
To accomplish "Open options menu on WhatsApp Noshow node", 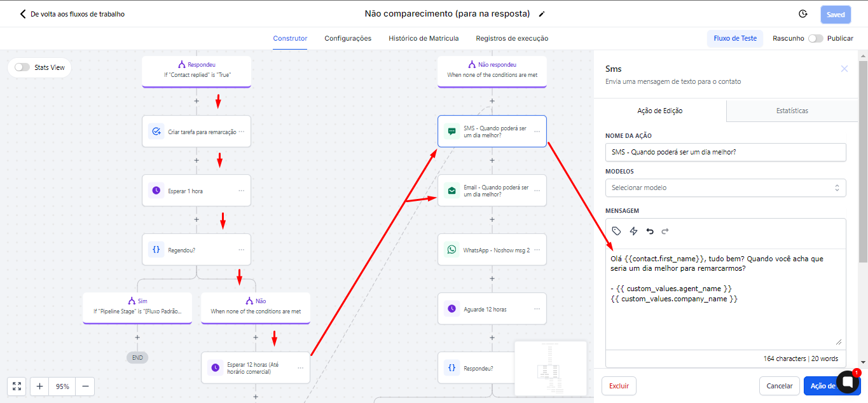I will [537, 250].
